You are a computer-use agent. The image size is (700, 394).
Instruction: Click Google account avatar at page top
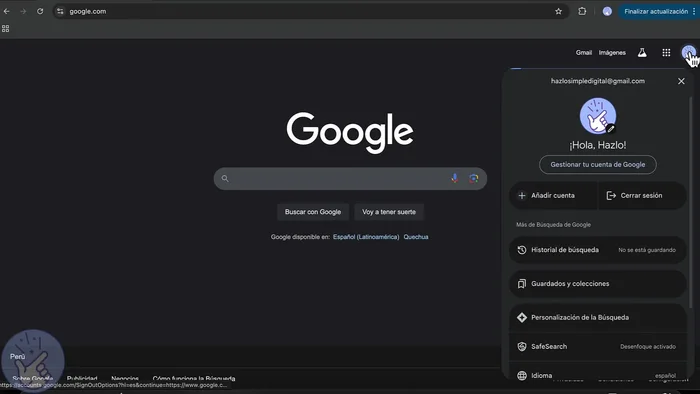689,52
